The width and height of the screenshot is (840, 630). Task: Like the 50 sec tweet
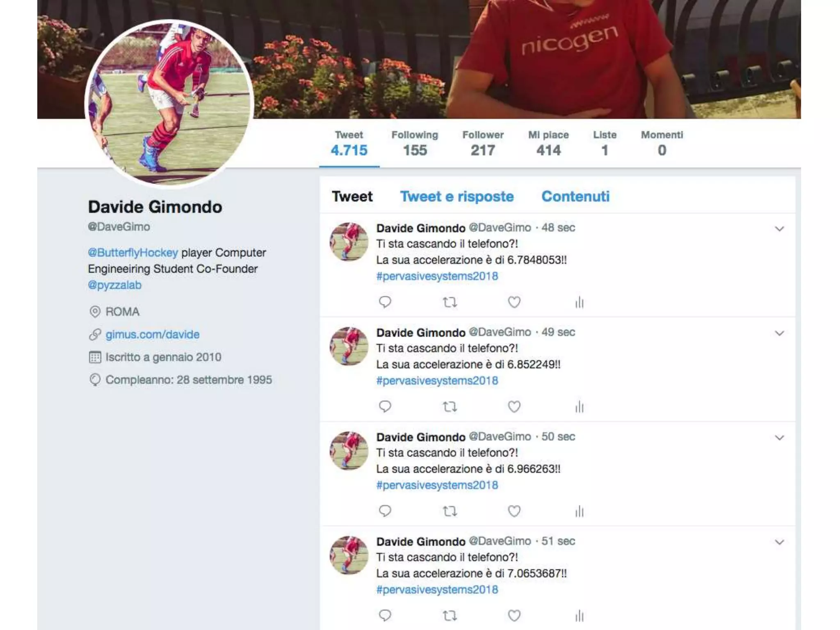point(514,511)
